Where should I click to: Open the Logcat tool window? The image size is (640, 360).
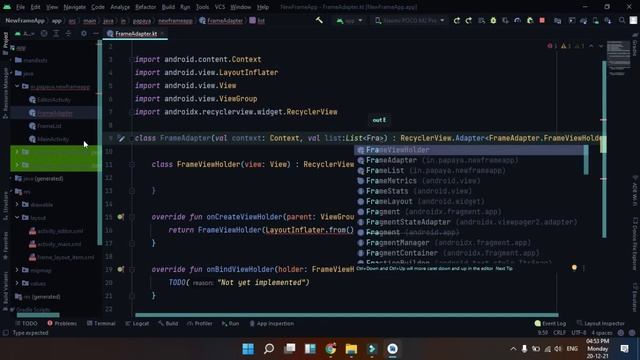[x=137, y=323]
